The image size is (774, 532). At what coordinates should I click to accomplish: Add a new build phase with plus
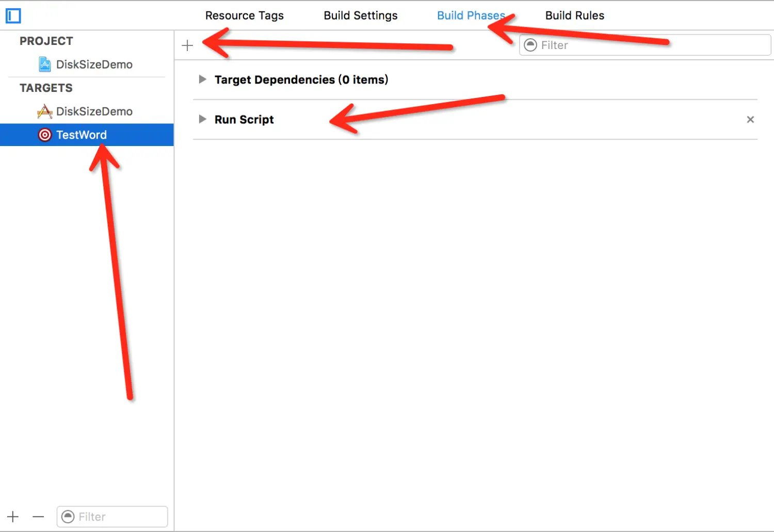[187, 45]
